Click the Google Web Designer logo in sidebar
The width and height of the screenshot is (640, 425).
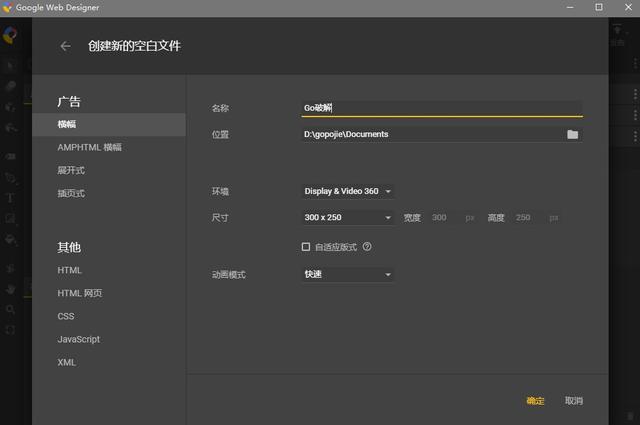[10, 35]
